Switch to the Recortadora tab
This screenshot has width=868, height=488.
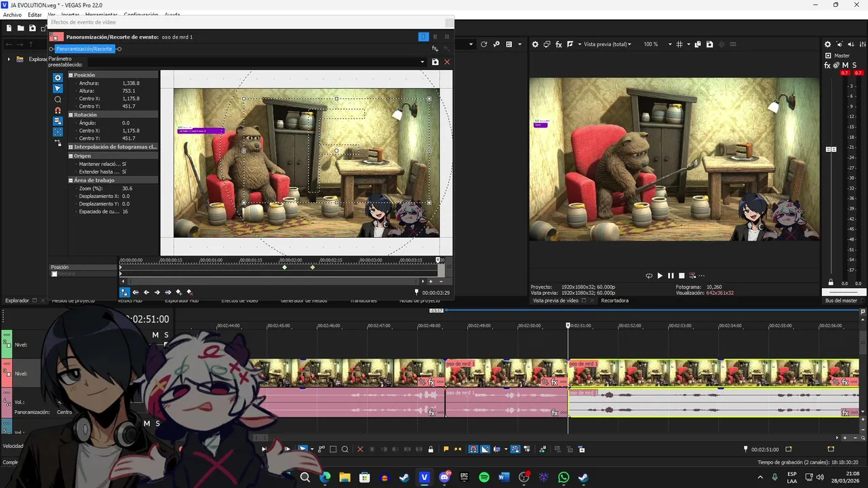click(615, 300)
